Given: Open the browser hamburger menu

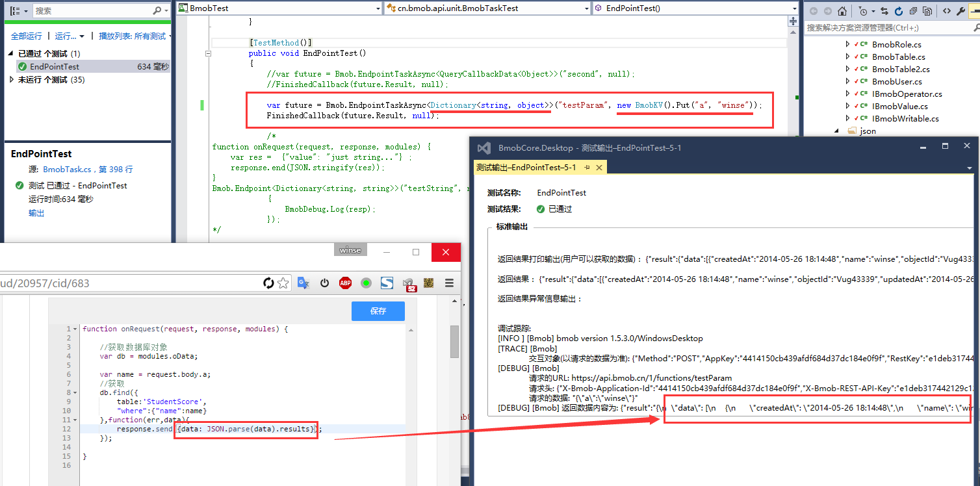Looking at the screenshot, I should (x=449, y=283).
